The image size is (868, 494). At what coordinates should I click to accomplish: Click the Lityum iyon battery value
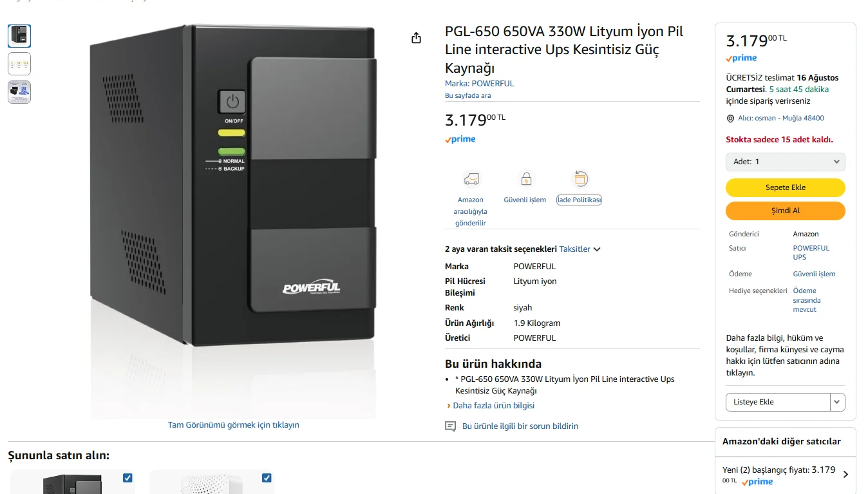pyautogui.click(x=535, y=281)
